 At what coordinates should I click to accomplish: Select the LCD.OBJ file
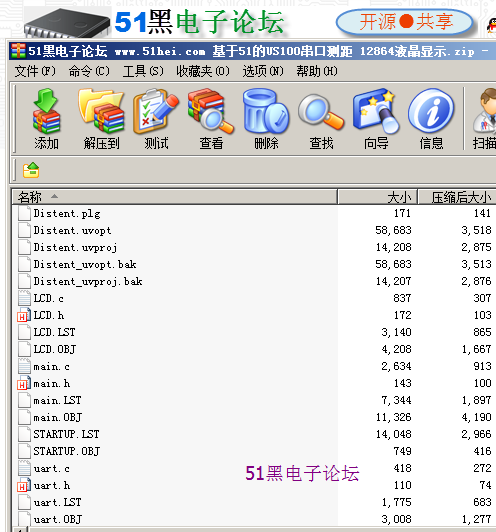coord(55,349)
